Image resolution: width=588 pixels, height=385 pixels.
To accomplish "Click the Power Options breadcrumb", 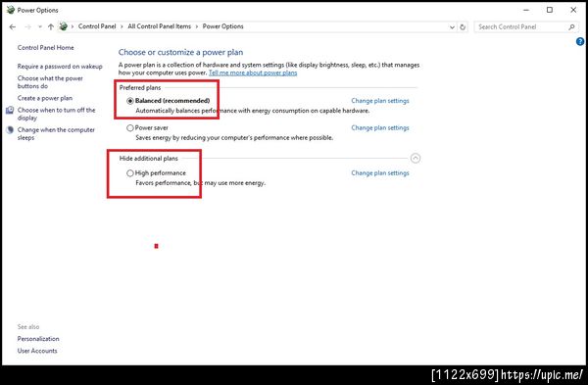I will pos(223,26).
